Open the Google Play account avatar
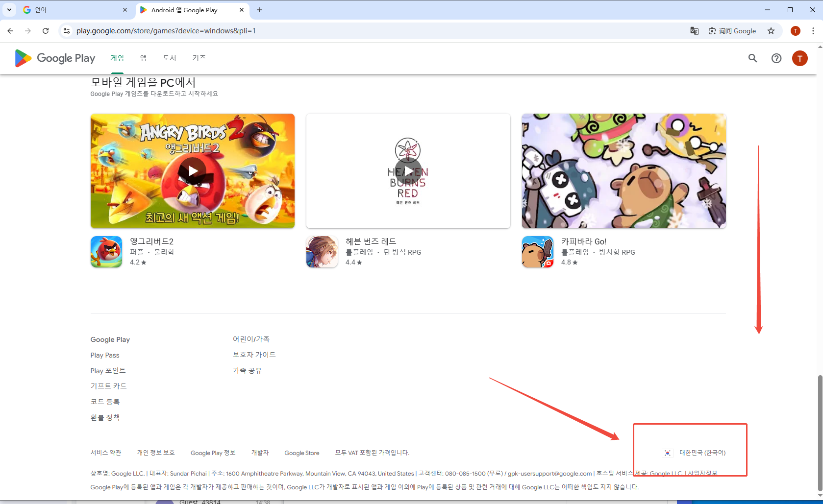The image size is (823, 504). pyautogui.click(x=800, y=58)
